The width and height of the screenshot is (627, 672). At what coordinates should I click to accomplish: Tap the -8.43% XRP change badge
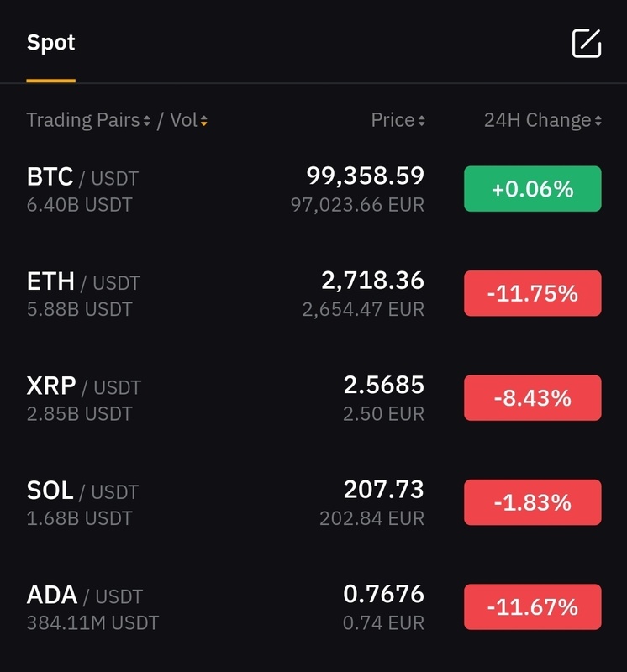tap(532, 398)
